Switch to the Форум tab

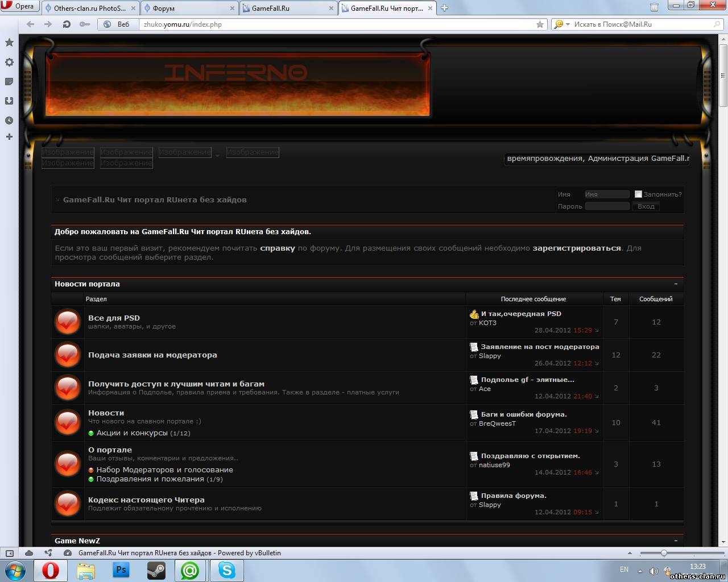pyautogui.click(x=189, y=8)
